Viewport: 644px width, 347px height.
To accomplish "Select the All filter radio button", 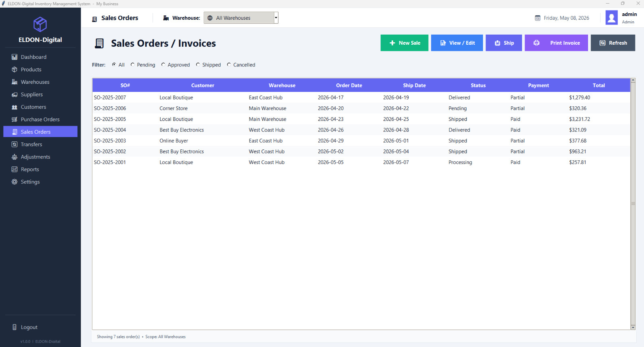I will 114,64.
